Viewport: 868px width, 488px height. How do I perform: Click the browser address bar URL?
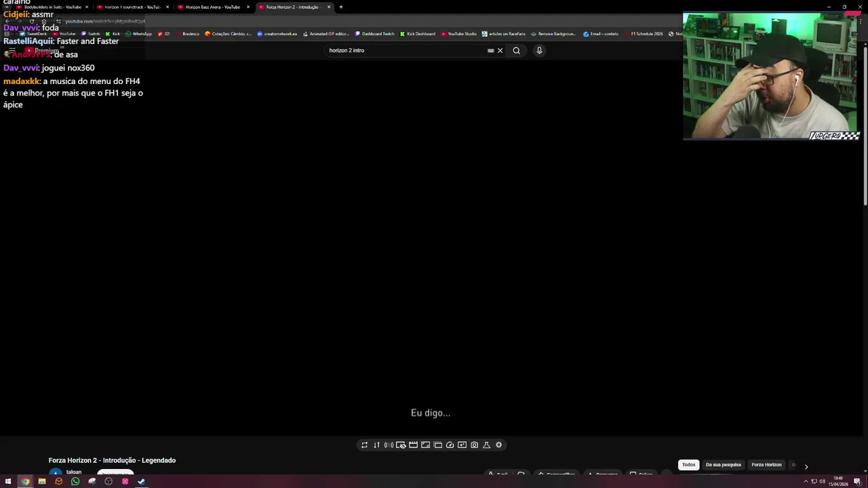[105, 21]
